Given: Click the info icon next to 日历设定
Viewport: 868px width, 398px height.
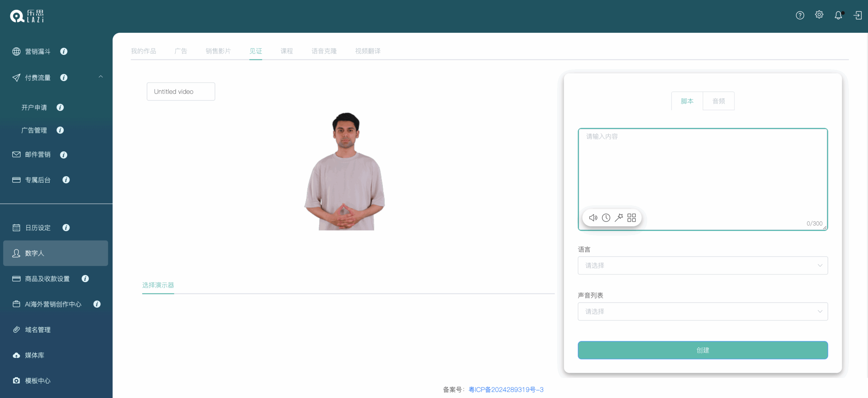Looking at the screenshot, I should coord(66,228).
